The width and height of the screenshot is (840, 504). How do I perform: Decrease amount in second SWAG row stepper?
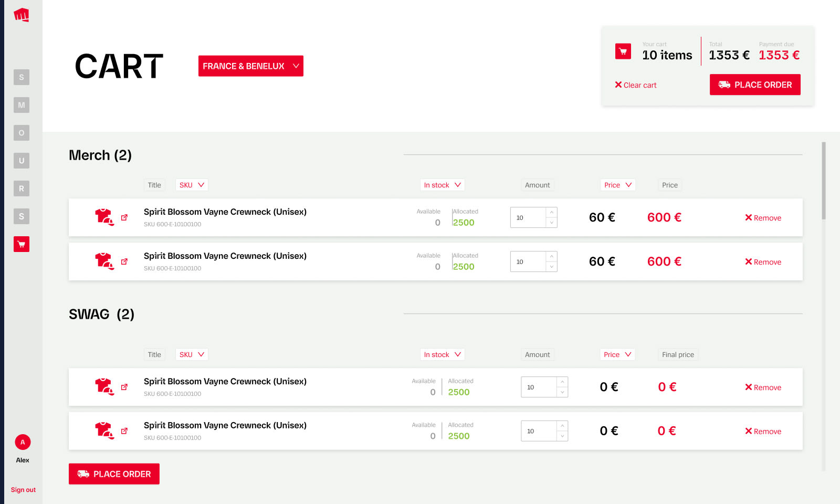pos(562,436)
